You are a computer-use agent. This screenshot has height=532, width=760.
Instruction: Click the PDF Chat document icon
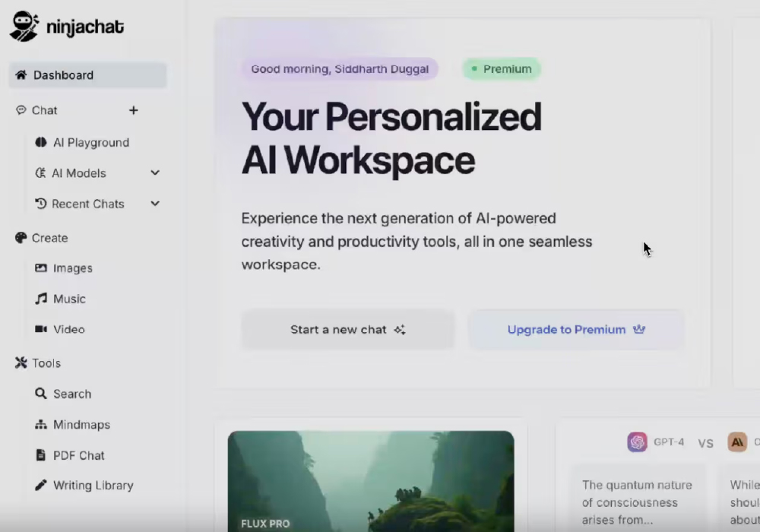pos(41,455)
